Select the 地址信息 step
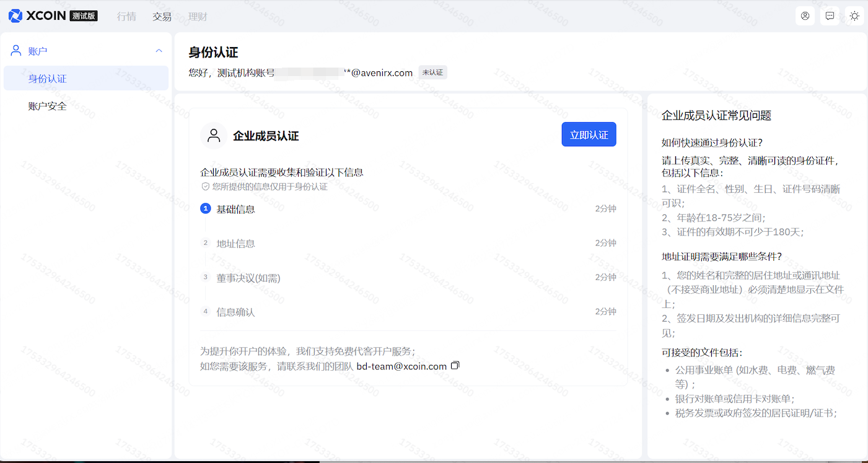Image resolution: width=868 pixels, height=463 pixels. coord(235,244)
